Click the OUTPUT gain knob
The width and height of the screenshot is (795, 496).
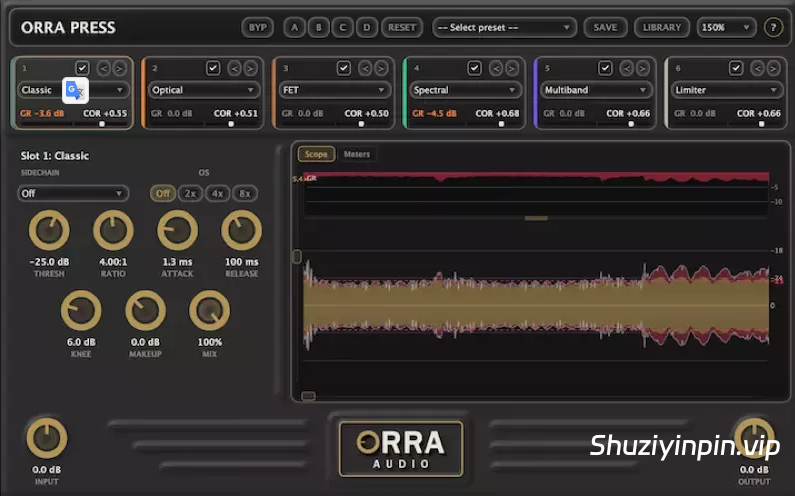754,438
